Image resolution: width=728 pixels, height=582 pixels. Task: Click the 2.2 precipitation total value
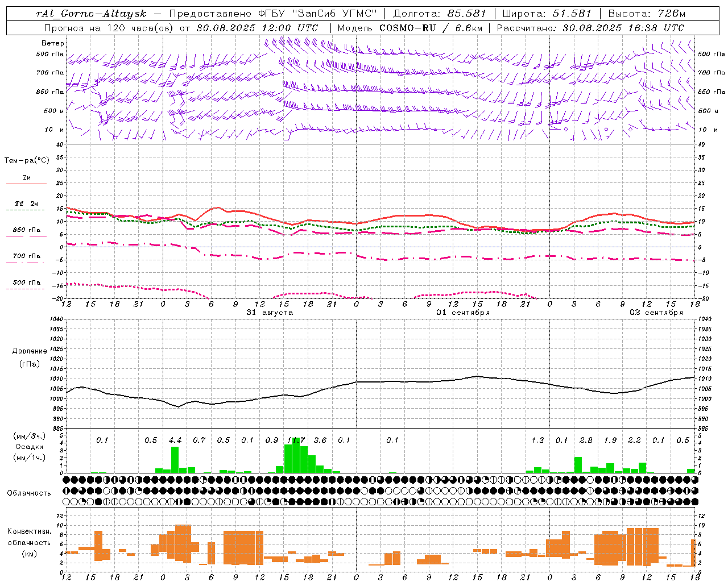click(634, 440)
